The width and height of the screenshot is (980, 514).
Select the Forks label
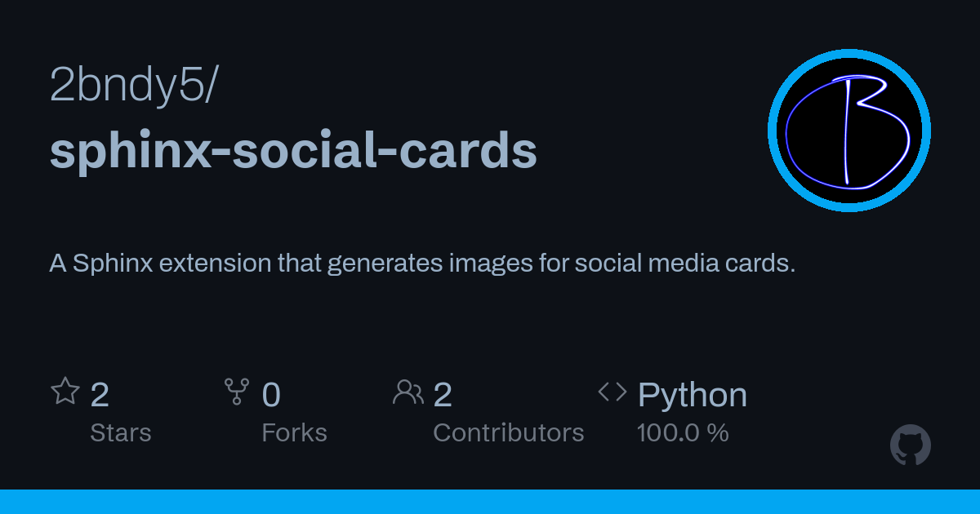tap(294, 432)
